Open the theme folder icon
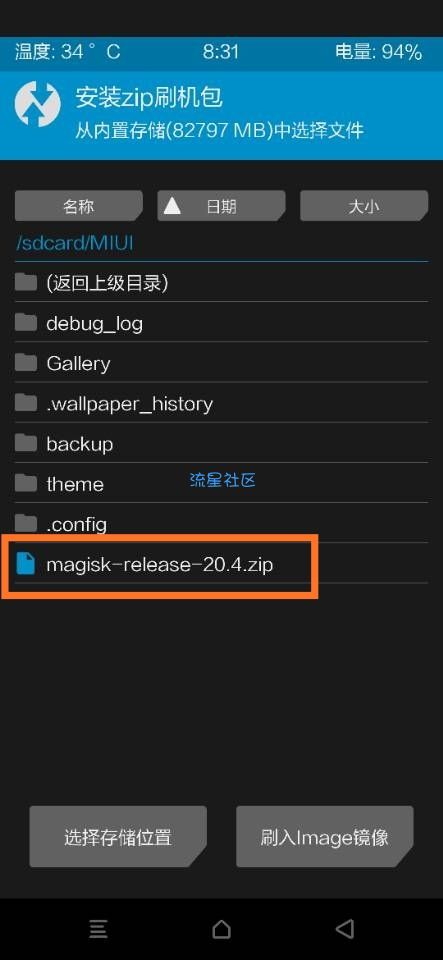Image resolution: width=443 pixels, height=960 pixels. (x=26, y=483)
